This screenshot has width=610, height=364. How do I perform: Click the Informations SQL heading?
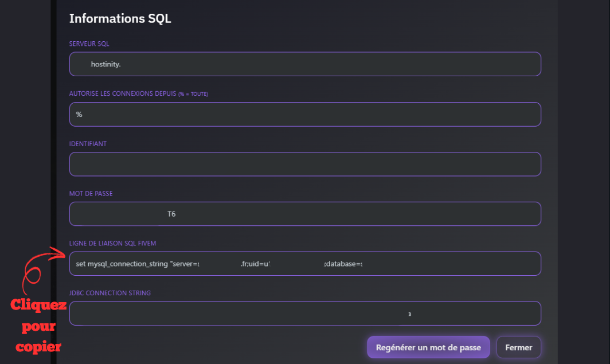pyautogui.click(x=120, y=19)
